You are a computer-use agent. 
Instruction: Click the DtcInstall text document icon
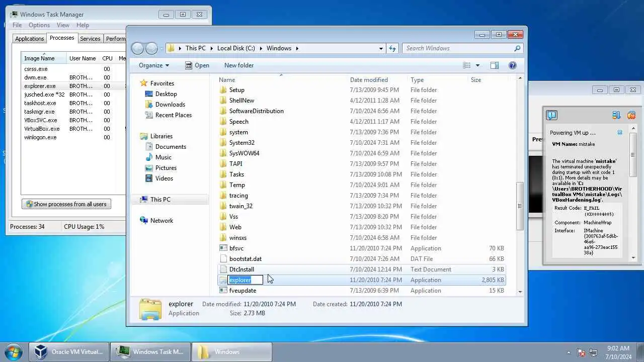pyautogui.click(x=223, y=269)
